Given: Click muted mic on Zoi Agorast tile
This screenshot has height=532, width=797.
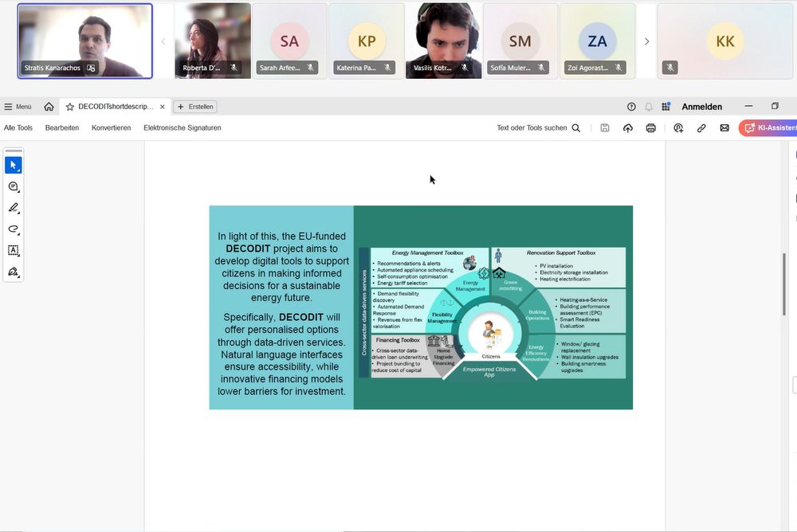Looking at the screenshot, I should click(x=618, y=68).
